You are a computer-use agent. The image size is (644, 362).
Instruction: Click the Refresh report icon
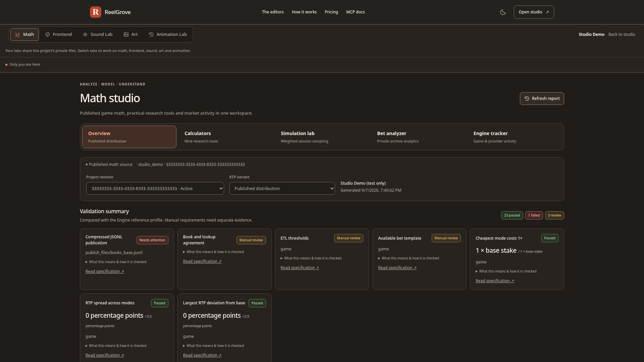point(527,99)
